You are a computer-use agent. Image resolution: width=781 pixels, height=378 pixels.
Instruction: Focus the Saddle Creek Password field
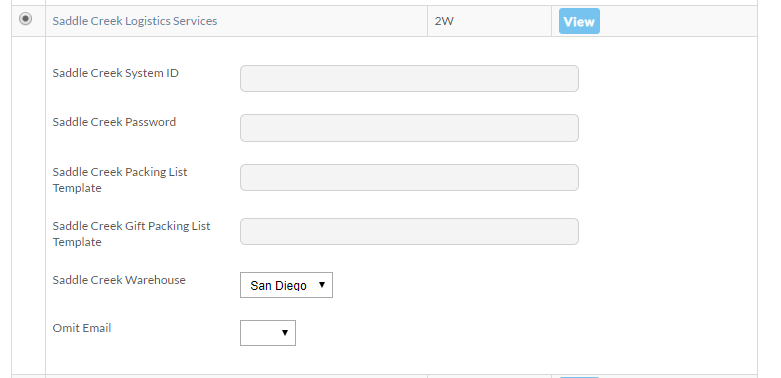click(x=409, y=128)
